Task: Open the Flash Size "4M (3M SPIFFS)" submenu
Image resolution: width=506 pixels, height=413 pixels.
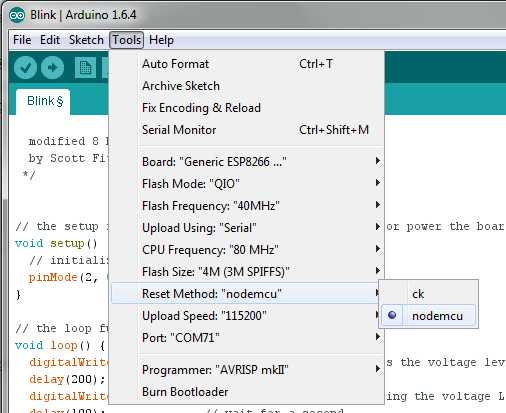Action: point(247,272)
